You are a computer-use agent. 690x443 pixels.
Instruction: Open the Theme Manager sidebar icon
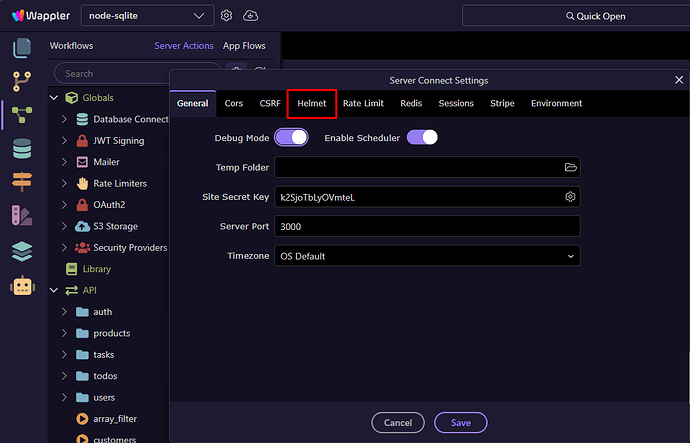[x=22, y=216]
